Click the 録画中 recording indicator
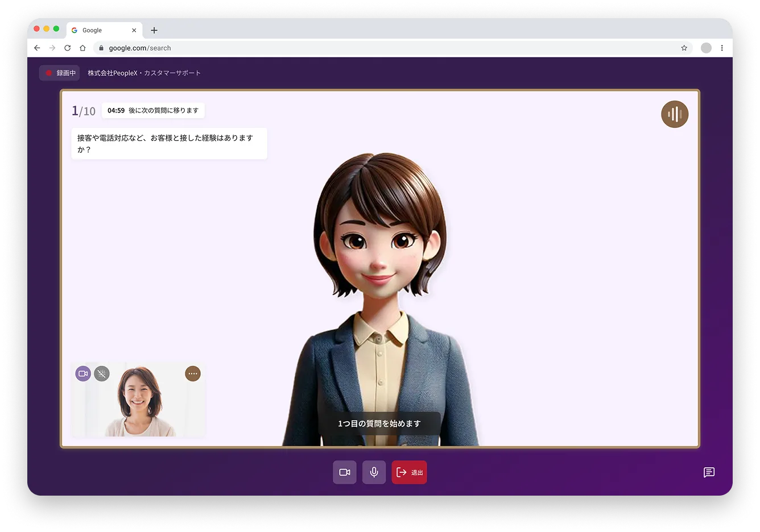 click(60, 73)
